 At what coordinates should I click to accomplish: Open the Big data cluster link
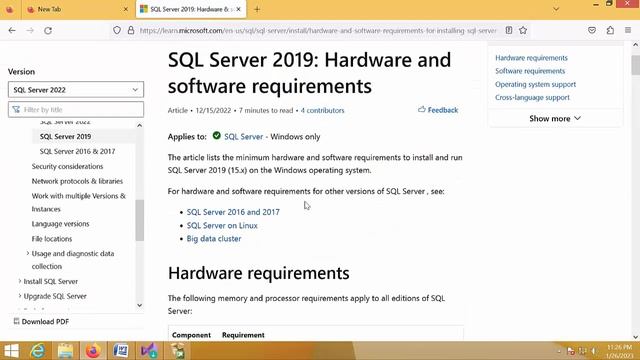[214, 238]
